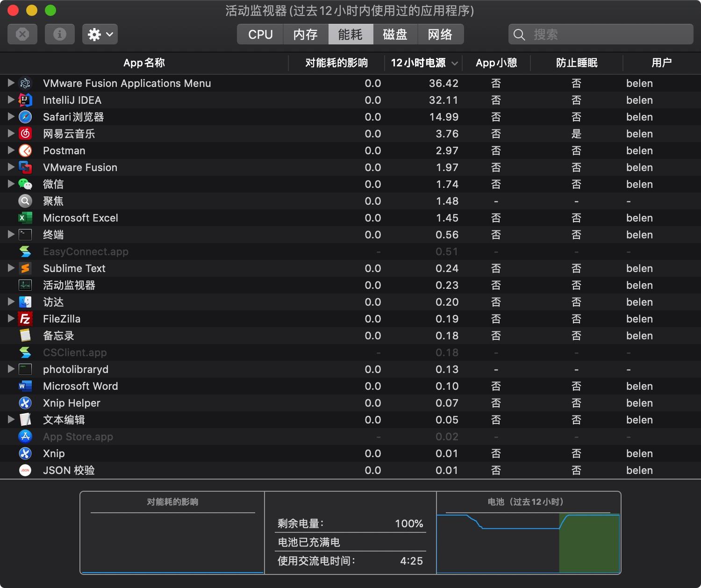Click the 备忘录 notes icon
701x588 pixels.
25,336
